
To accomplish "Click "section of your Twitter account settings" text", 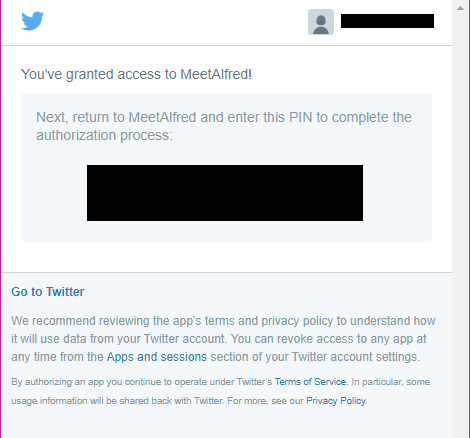I will [x=315, y=357].
